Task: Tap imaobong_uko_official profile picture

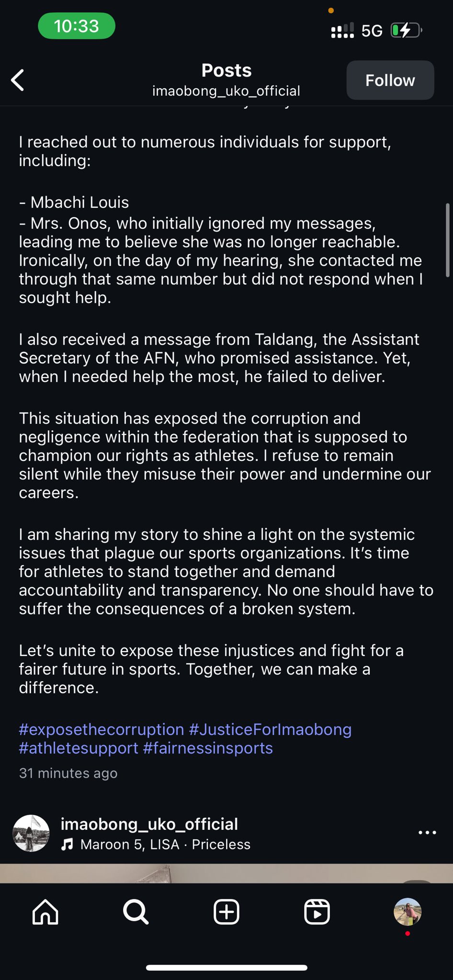Action: click(x=31, y=833)
